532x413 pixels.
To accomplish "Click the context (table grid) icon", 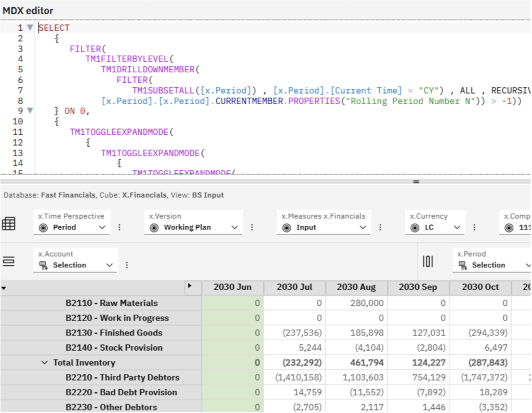I will [x=9, y=224].
